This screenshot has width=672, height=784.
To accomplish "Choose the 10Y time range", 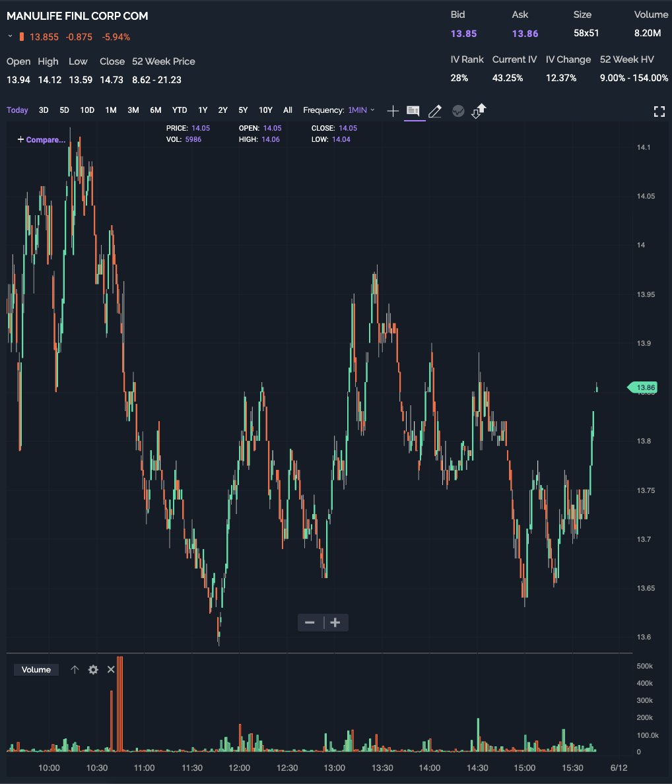I will click(x=265, y=110).
